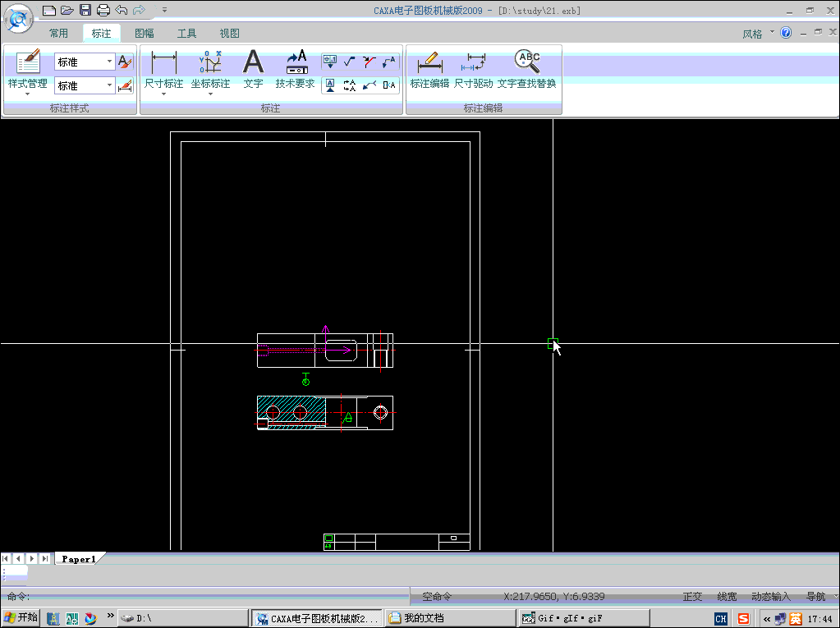Screen dimensions: 840x628
Task: Click the CH language indicator in tray
Action: tap(721, 619)
